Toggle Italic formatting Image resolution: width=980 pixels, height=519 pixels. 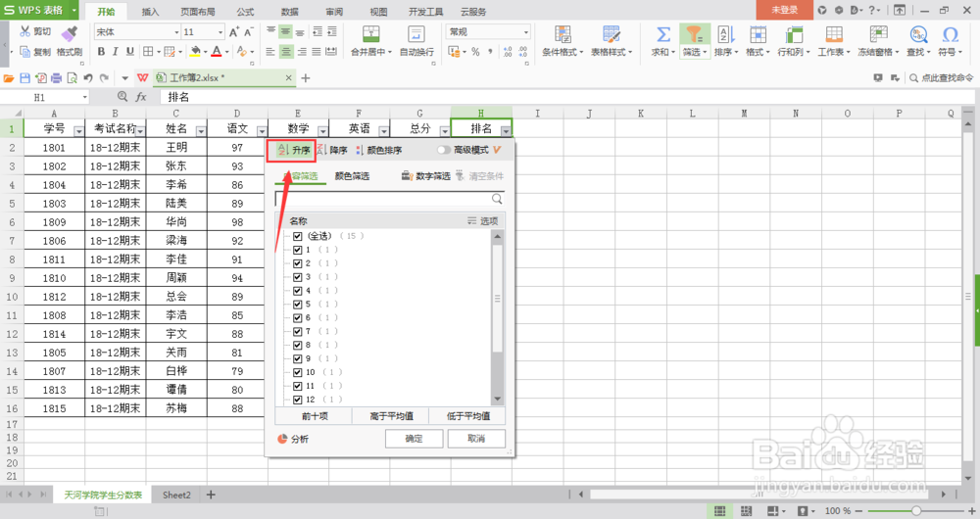click(x=116, y=51)
